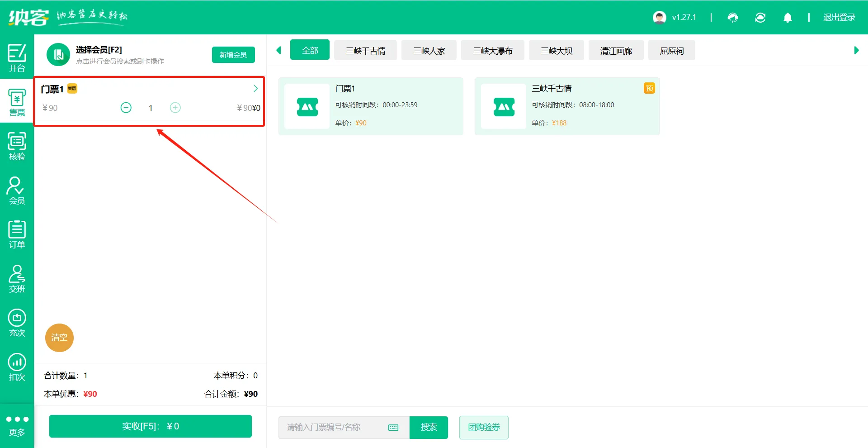This screenshot has width=868, height=448.
Task: Open the 订单 orders sidebar icon
Action: pos(17,234)
